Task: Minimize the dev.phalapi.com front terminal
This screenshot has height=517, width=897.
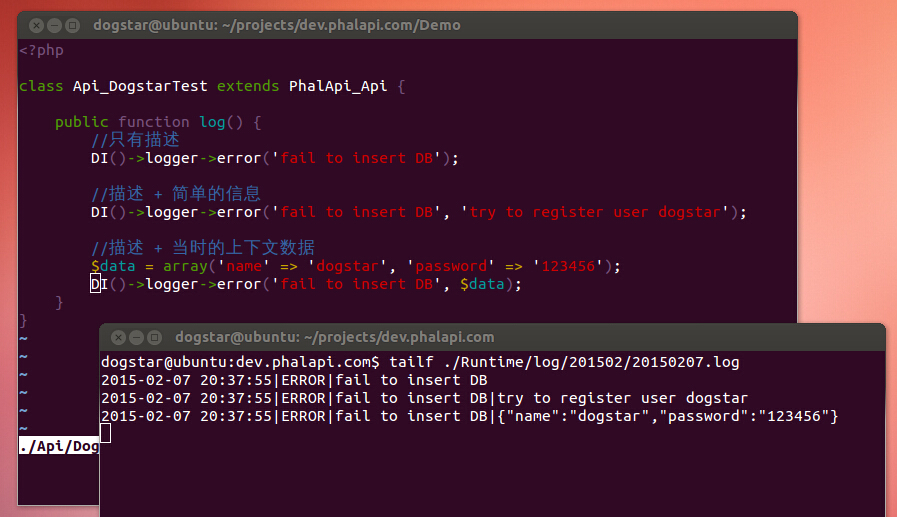Action: 136,337
